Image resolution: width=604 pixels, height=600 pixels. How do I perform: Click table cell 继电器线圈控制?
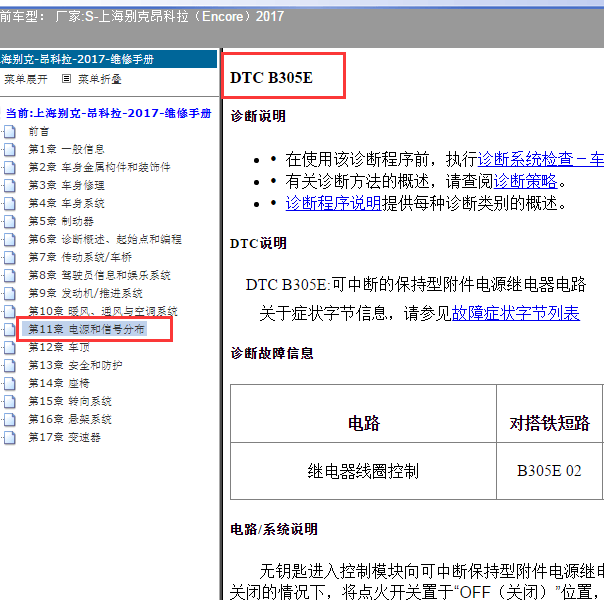[x=363, y=471]
